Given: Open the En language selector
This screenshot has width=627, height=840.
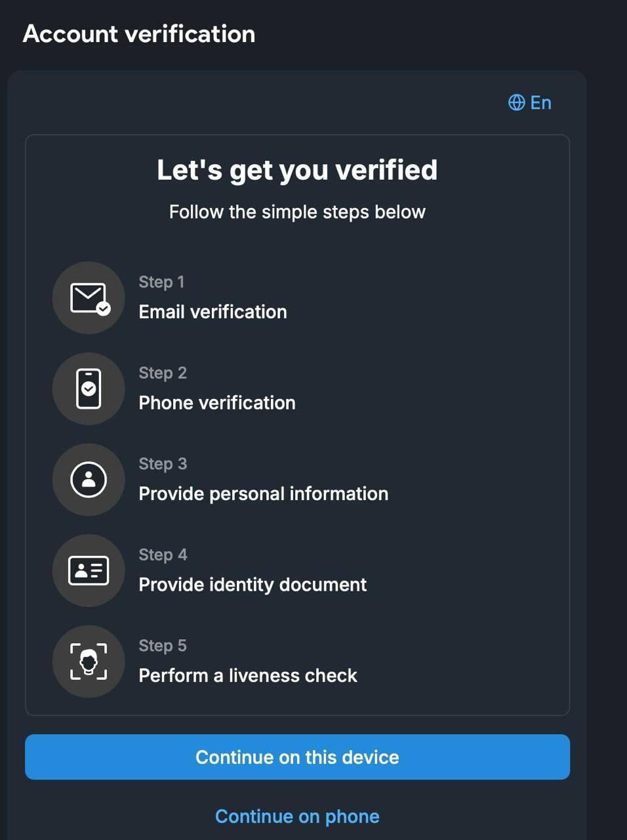Looking at the screenshot, I should (x=540, y=102).
